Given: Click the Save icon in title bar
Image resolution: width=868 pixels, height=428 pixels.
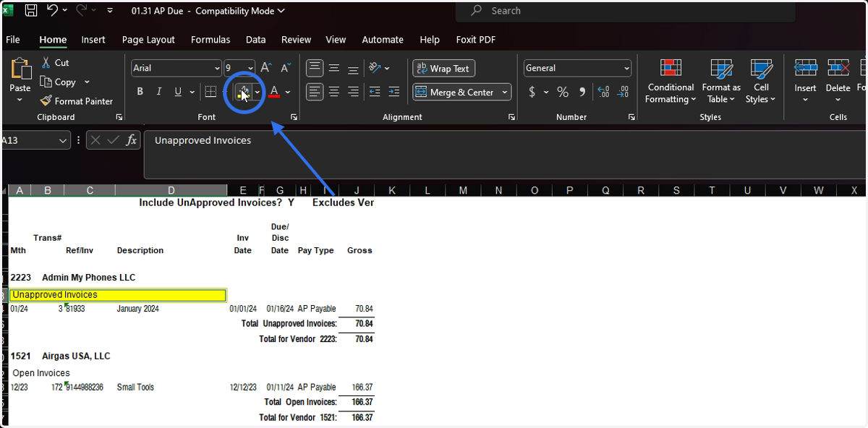Looking at the screenshot, I should pos(31,11).
